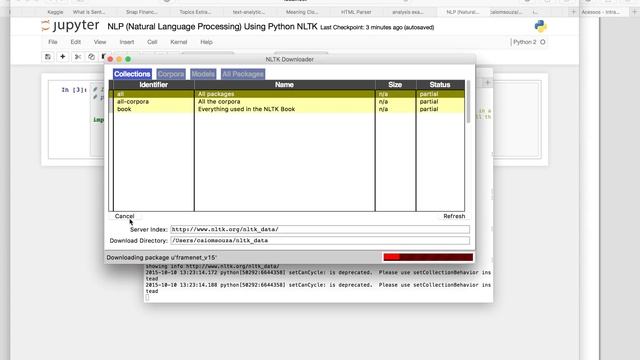Click the red download progress bar

pos(428,257)
